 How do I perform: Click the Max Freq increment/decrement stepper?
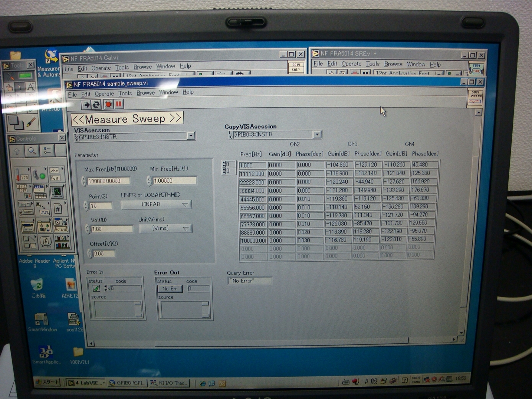coord(84,181)
